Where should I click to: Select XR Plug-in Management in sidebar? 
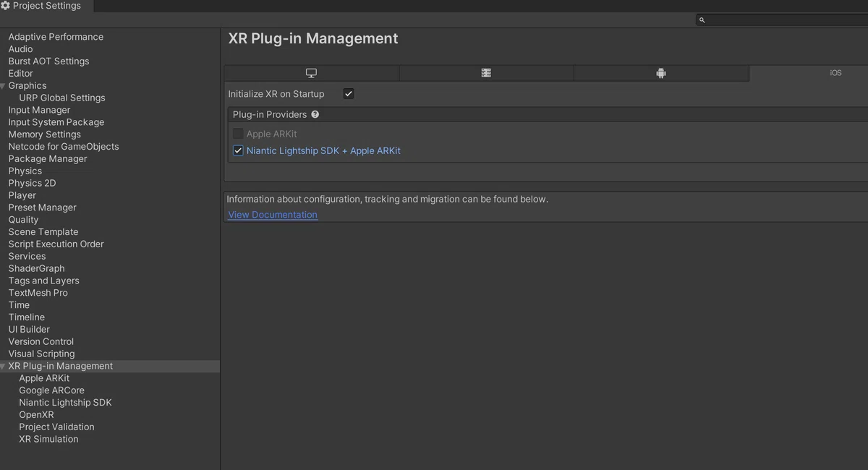point(61,367)
